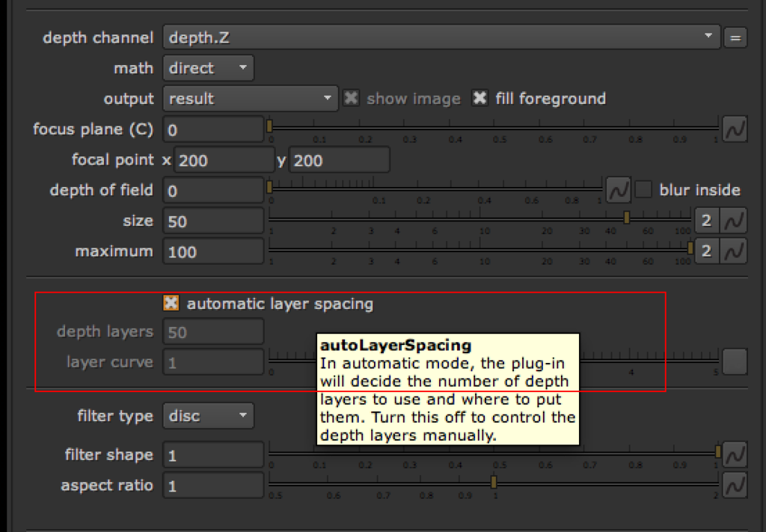Open the depth channel dropdown
Screen dimensions: 766x532
click(x=441, y=37)
